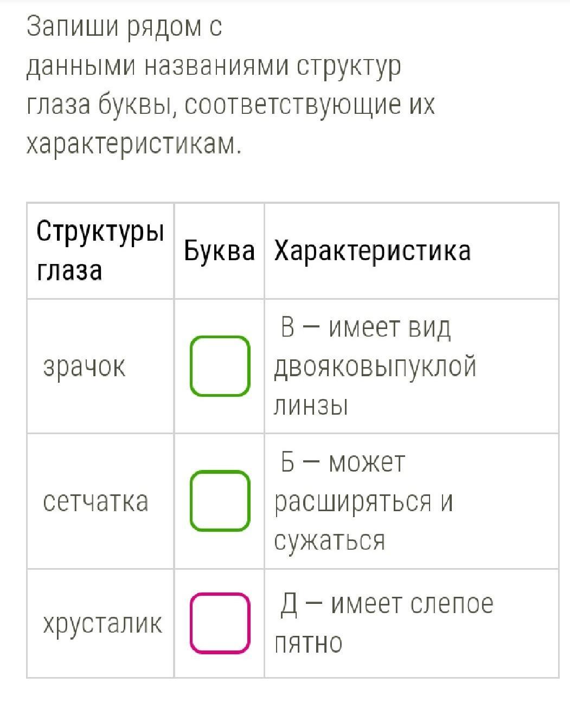The height and width of the screenshot is (728, 570).
Task: Select characteristic В about двояковыпуклой линзы
Action: click(375, 366)
